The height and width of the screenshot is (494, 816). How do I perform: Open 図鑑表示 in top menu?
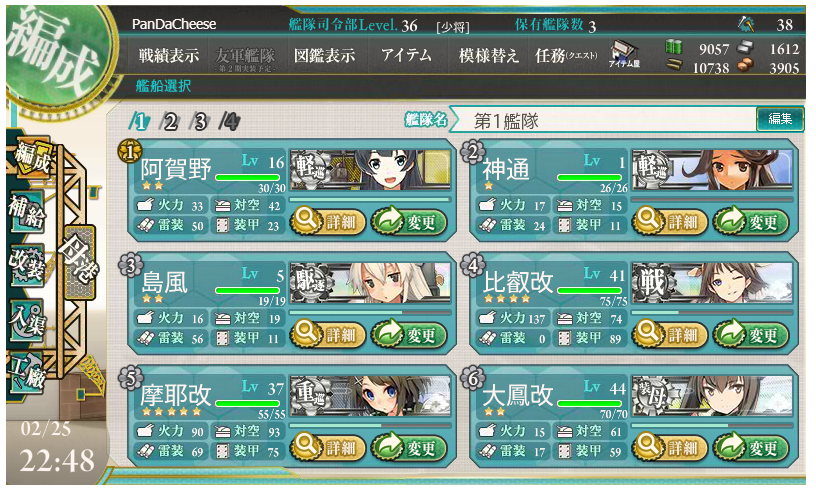324,55
